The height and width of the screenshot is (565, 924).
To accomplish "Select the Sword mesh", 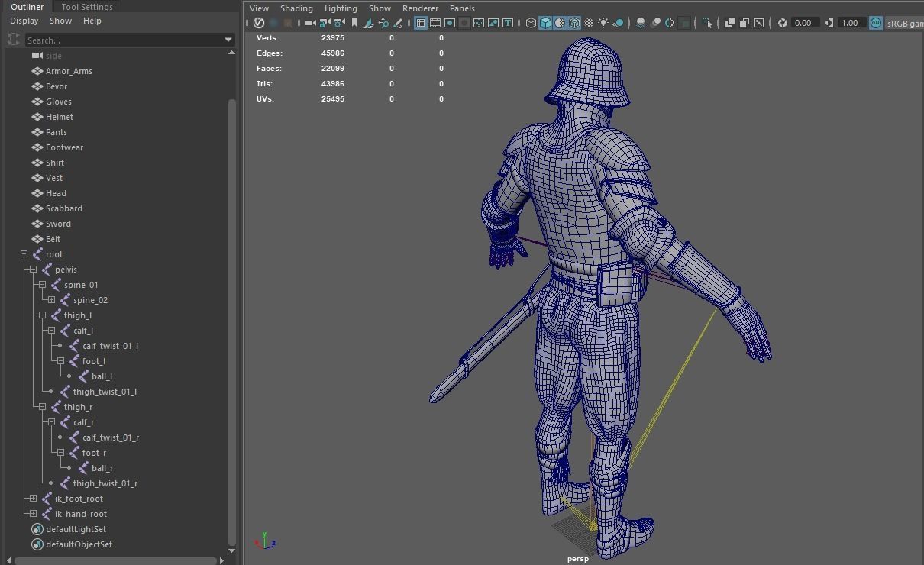I will click(x=58, y=224).
